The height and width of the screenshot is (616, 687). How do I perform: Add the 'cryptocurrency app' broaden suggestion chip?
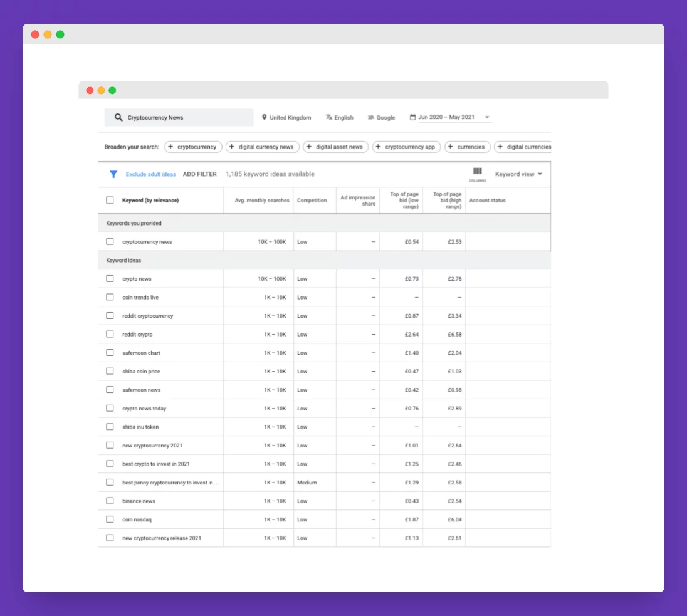coord(406,147)
